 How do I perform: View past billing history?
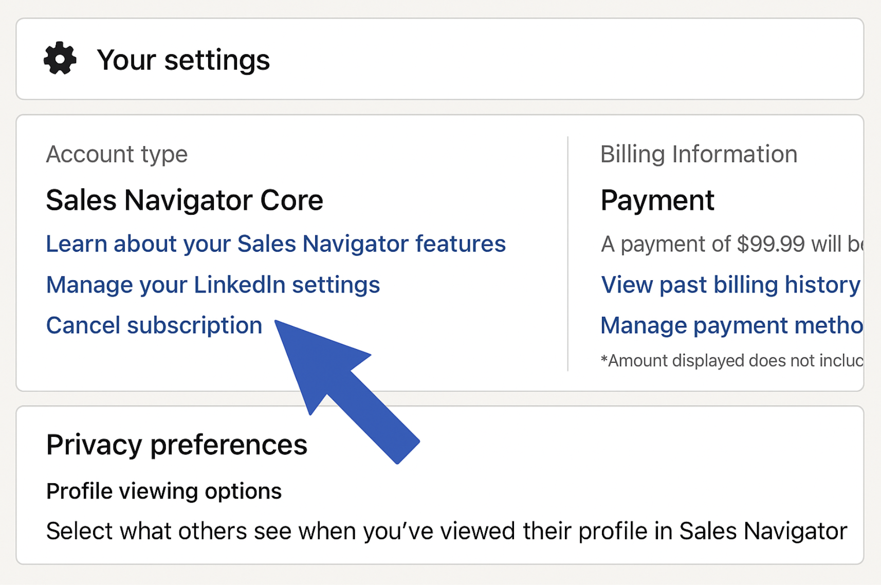[x=730, y=285]
